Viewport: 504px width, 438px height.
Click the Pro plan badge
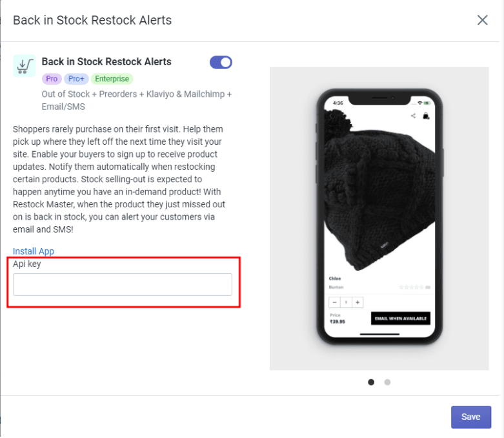(52, 79)
